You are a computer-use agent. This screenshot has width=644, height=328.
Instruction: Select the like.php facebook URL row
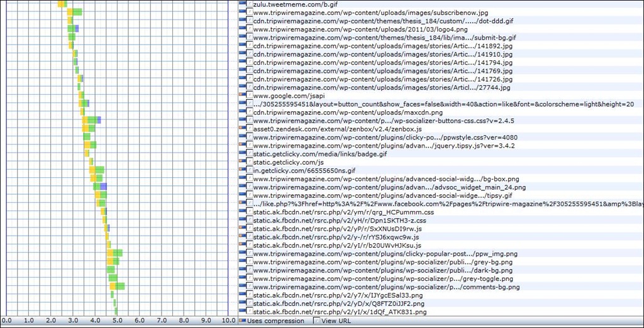pos(448,204)
